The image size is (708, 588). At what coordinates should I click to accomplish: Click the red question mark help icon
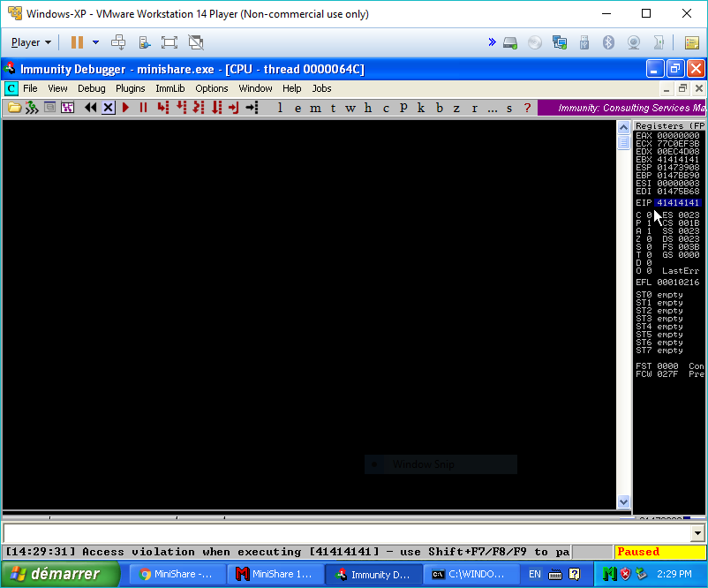point(527,108)
